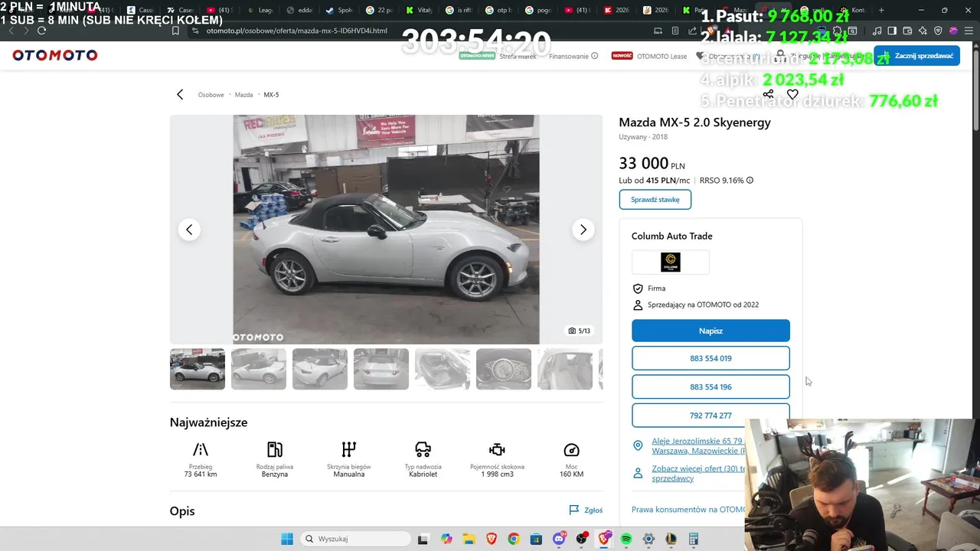This screenshot has height=551, width=980.
Task: Select the rear view photo thumbnail
Action: coord(381,369)
